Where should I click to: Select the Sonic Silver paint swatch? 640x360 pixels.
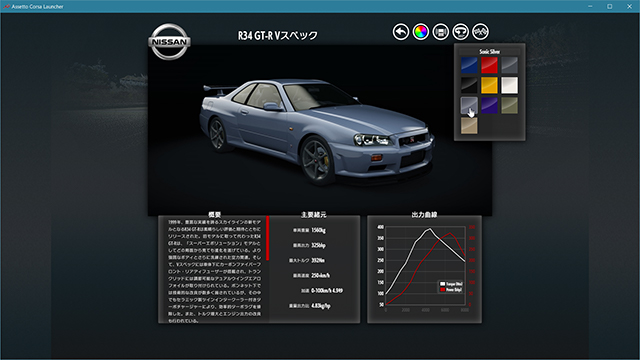(x=469, y=105)
